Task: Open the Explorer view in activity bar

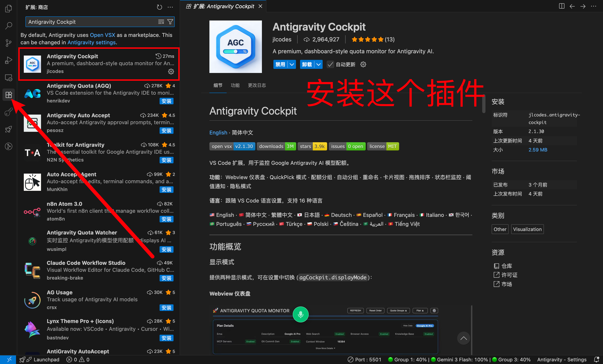Action: pyautogui.click(x=9, y=9)
